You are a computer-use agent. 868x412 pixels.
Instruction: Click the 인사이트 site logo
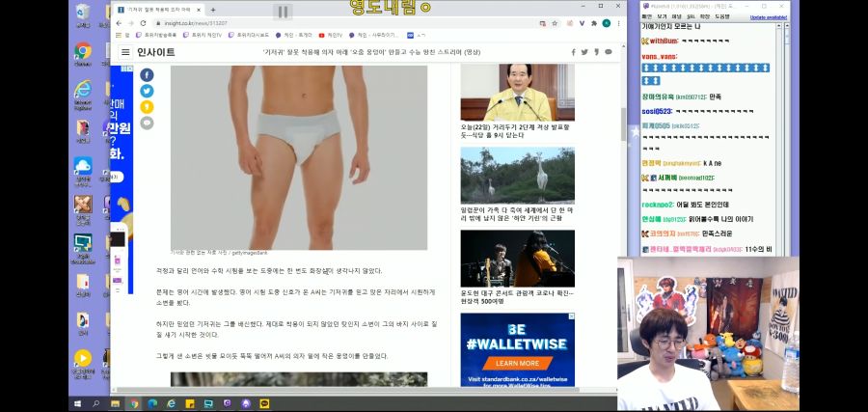155,52
